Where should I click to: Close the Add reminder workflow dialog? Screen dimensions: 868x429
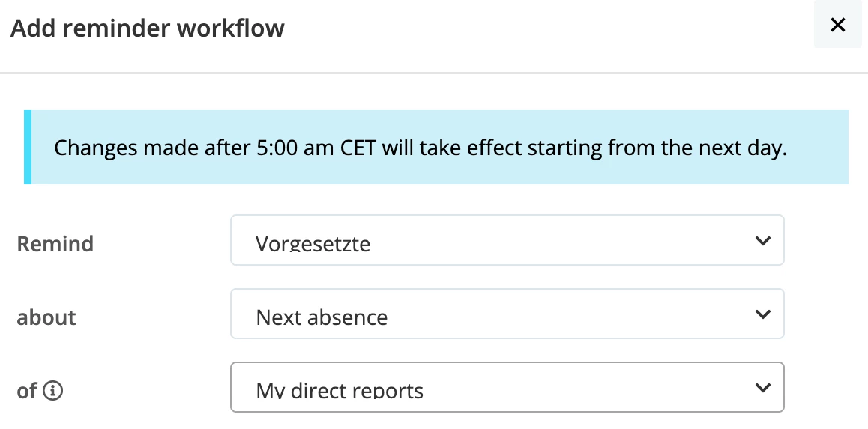(837, 24)
